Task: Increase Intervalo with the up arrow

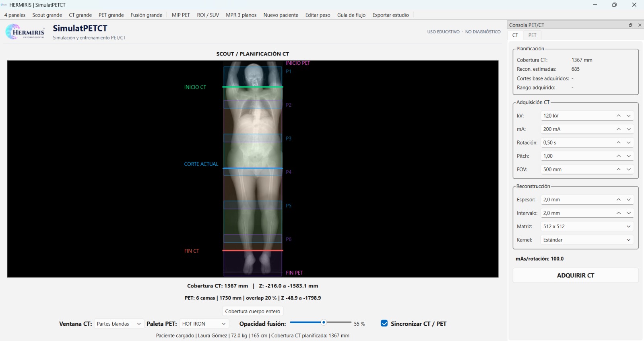Action: [619, 213]
